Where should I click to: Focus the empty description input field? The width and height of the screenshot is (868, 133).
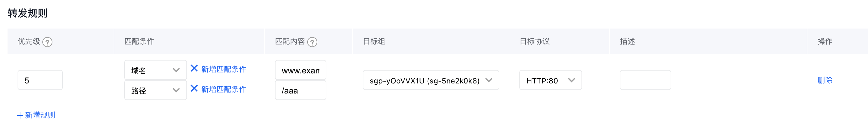point(645,80)
